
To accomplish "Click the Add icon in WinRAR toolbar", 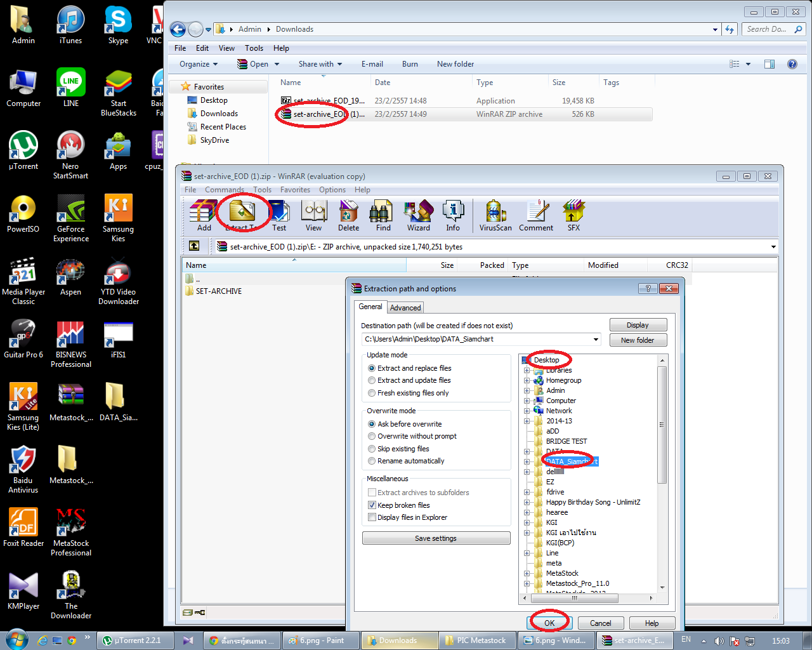I will click(204, 215).
